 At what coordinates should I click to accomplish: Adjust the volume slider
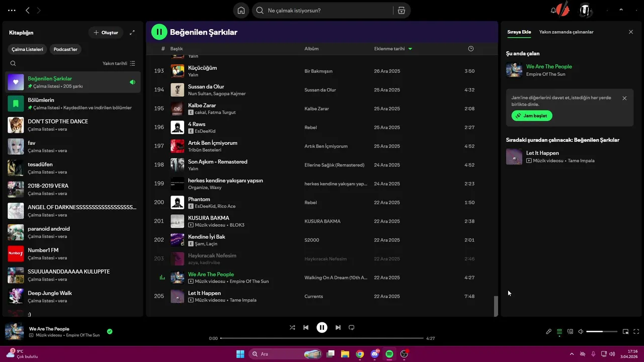click(602, 331)
